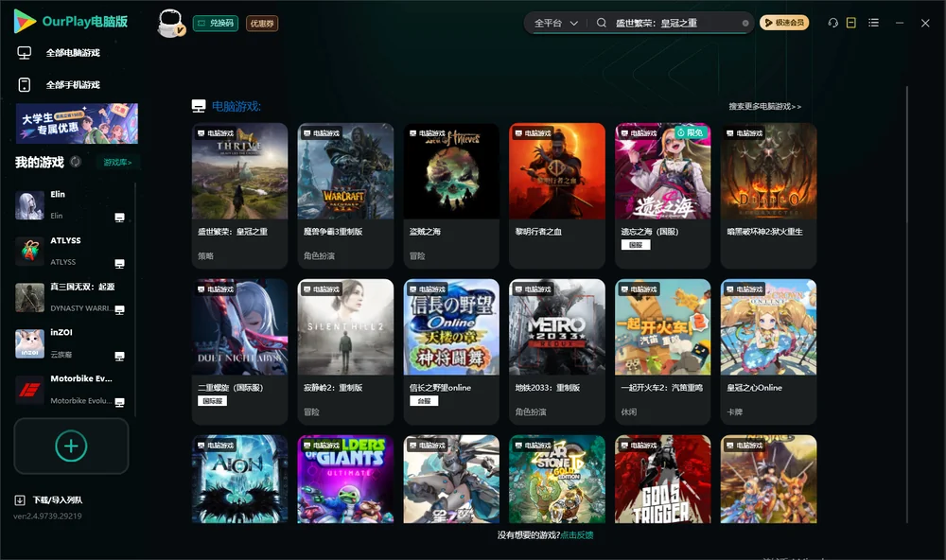Image resolution: width=946 pixels, height=560 pixels.
Task: Select 真三国无双: 起源 in my games
Action: 69,297
